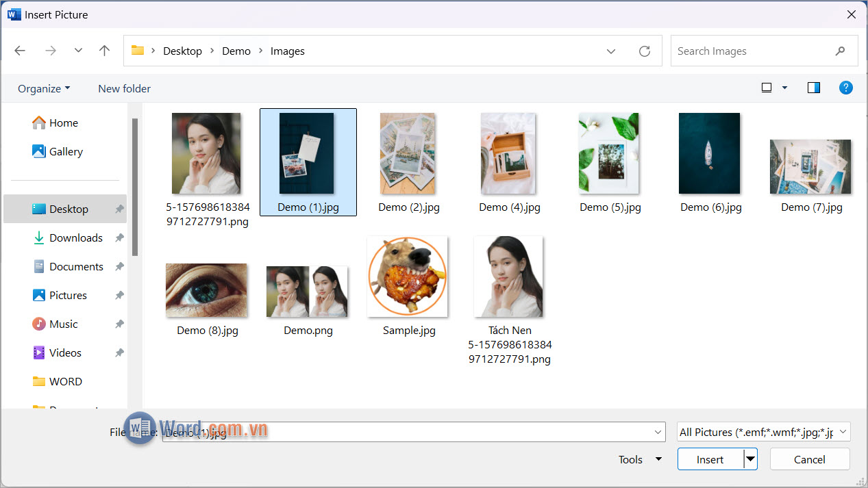The width and height of the screenshot is (868, 488).
Task: Click Desktop in the address breadcrumb
Action: (x=182, y=51)
